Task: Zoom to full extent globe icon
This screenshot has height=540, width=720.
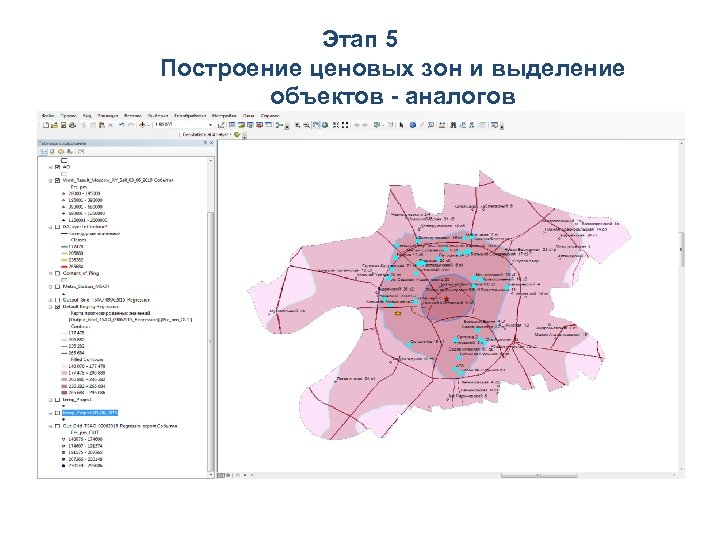Action: 325,125
